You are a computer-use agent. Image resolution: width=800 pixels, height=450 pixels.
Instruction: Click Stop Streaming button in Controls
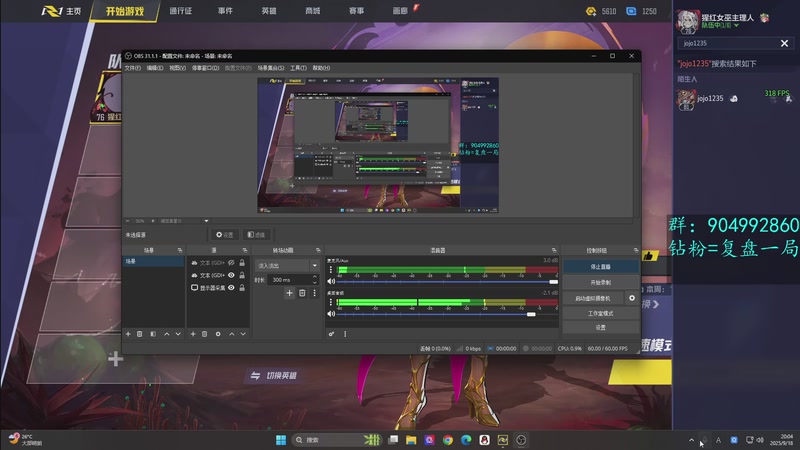pos(601,266)
